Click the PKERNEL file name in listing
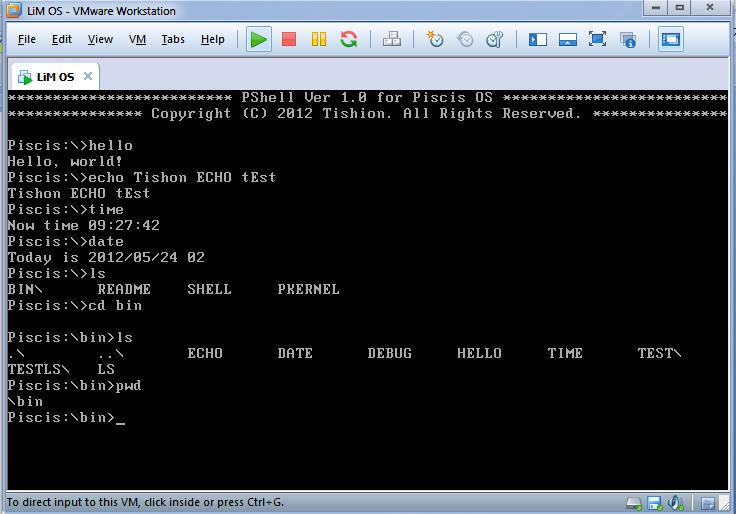The width and height of the screenshot is (736, 514). click(x=308, y=289)
